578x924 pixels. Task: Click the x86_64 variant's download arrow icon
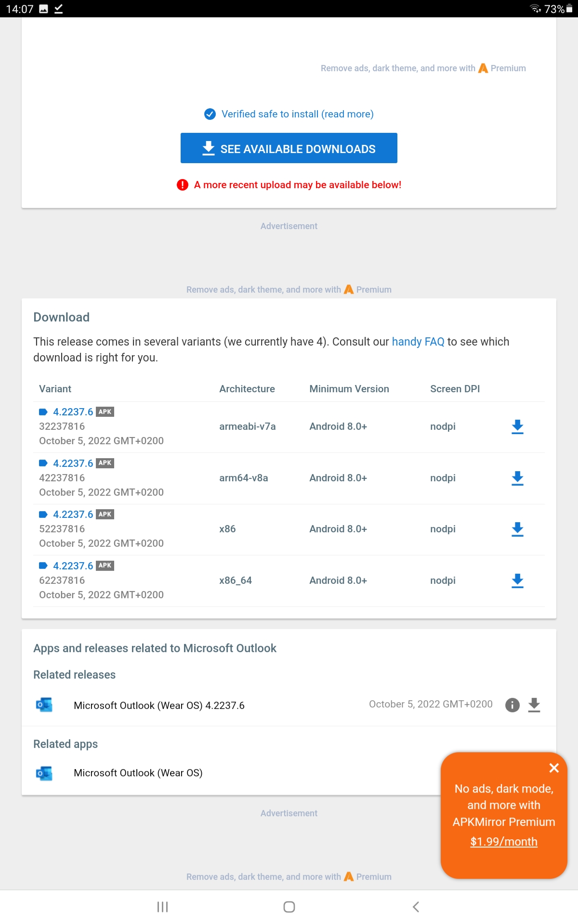click(x=517, y=581)
